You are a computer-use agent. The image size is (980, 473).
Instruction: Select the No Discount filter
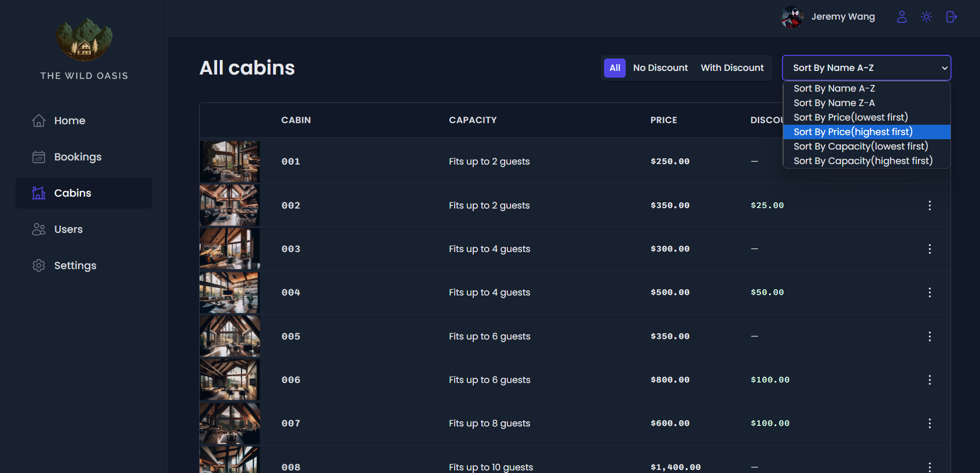(660, 68)
